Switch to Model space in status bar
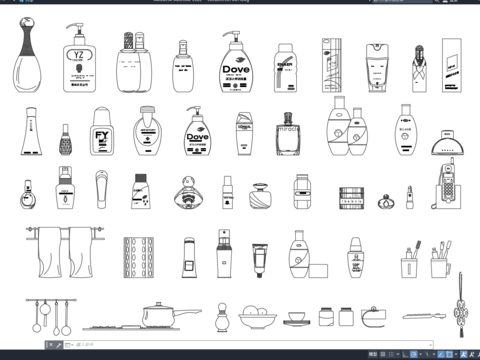480x360 pixels. [x=373, y=354]
